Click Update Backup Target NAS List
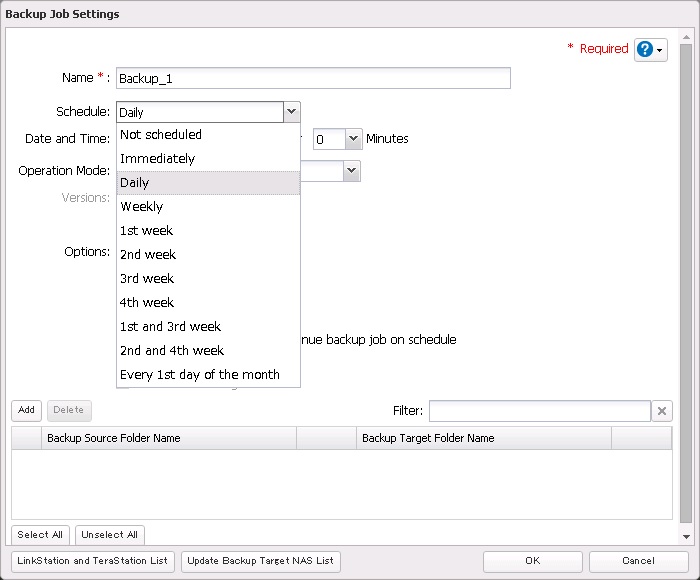Screen dimensions: 700x580 (x=260, y=561)
